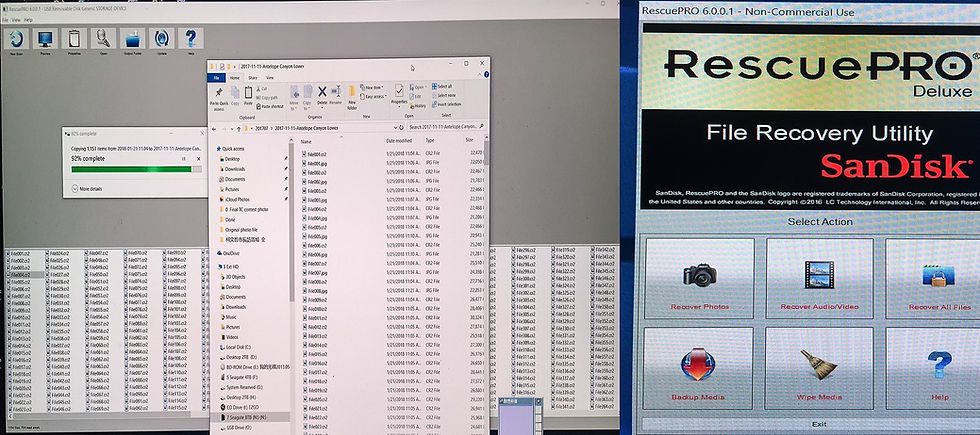Click the copy progress bar

136,169
